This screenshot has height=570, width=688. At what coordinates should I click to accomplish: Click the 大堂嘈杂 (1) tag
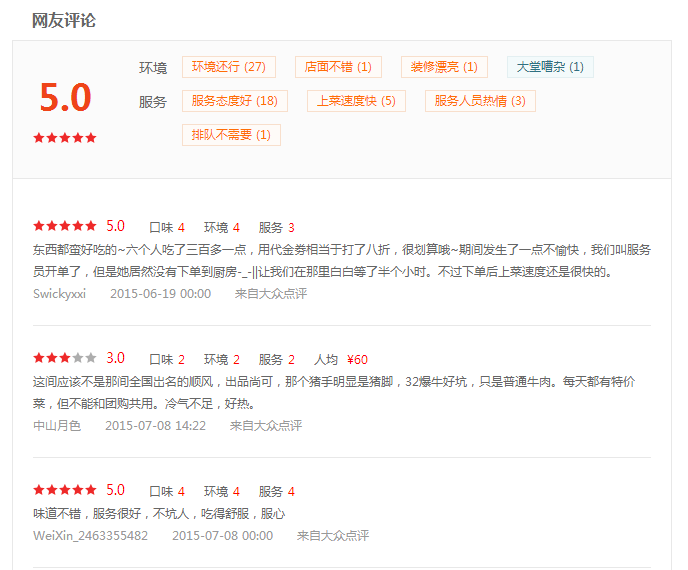tap(550, 67)
